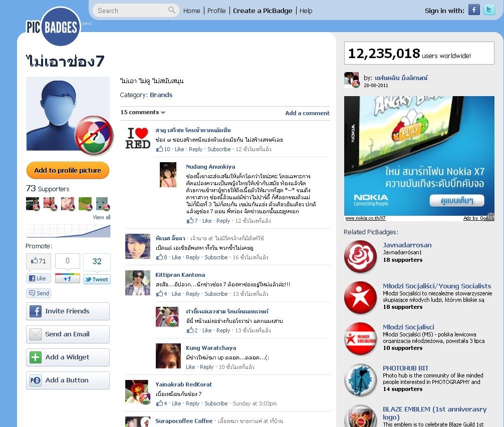The width and height of the screenshot is (504, 427).
Task: Open the Młodzi Socjaliści/Young Socialists star badge icon
Action: (361, 298)
